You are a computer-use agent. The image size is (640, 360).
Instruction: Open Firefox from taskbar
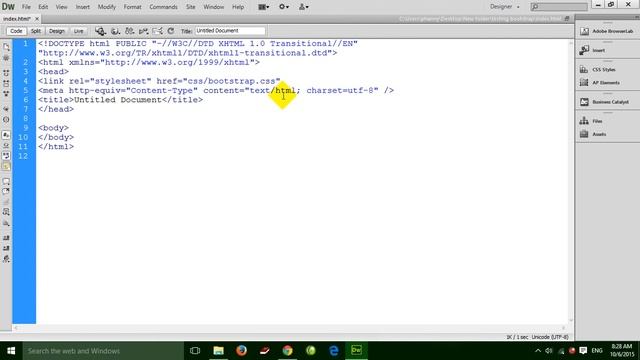242,351
